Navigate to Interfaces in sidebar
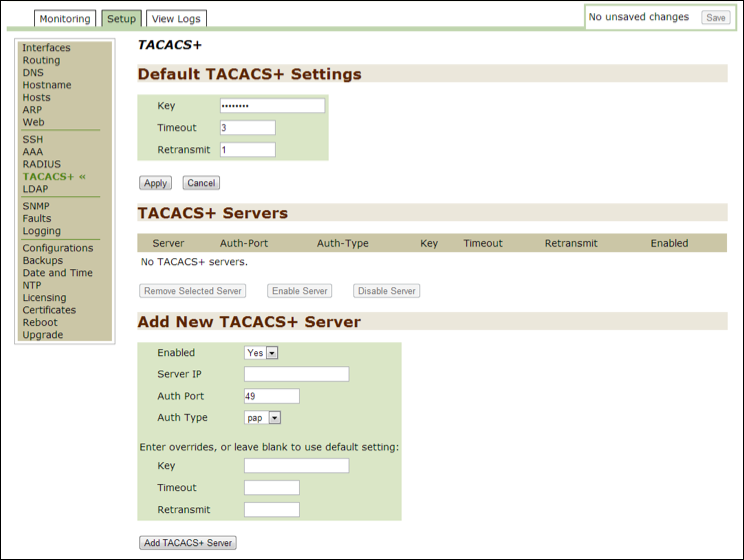The height and width of the screenshot is (560, 744). tap(46, 48)
